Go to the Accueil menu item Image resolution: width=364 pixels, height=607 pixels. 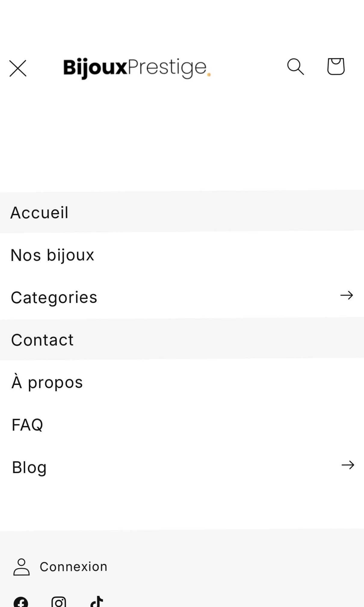39,212
